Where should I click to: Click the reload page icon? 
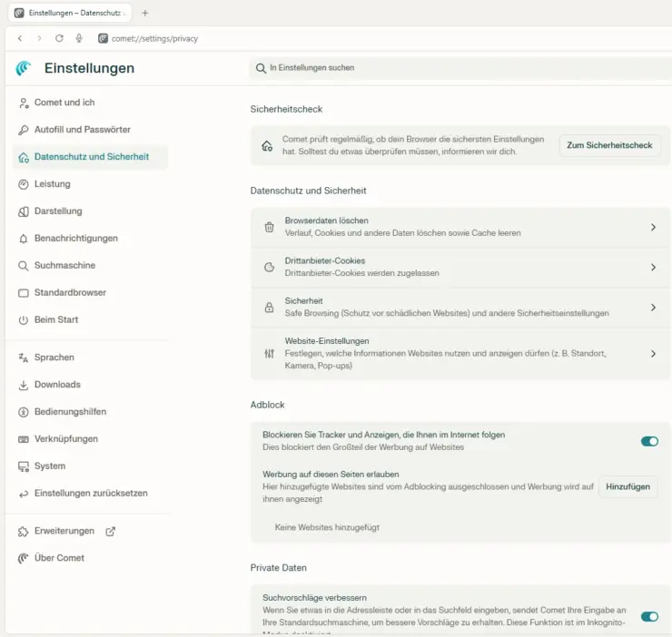coord(59,39)
